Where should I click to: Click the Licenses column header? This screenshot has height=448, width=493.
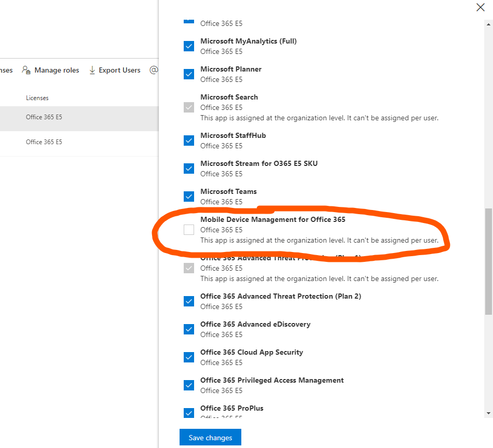37,98
